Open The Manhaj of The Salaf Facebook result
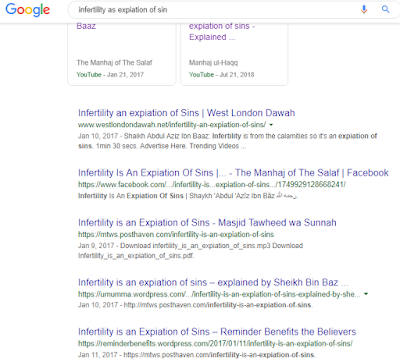The height and width of the screenshot is (362, 400). (x=233, y=173)
